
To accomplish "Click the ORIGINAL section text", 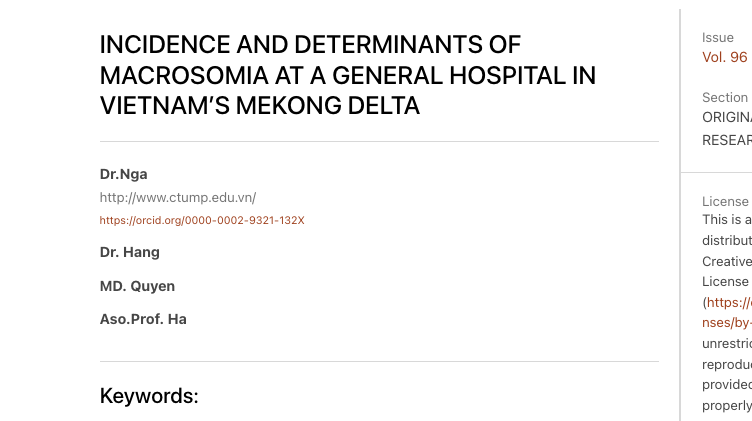I will (x=727, y=117).
